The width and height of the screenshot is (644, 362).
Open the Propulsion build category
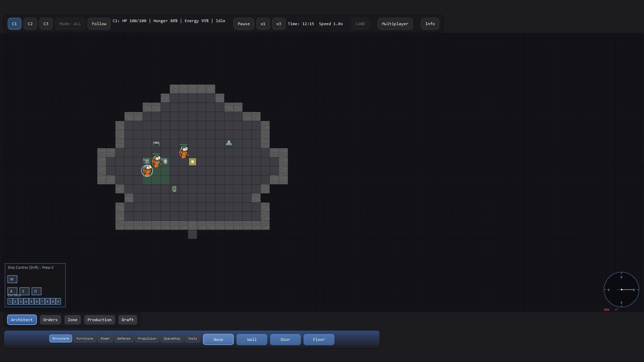tap(147, 339)
